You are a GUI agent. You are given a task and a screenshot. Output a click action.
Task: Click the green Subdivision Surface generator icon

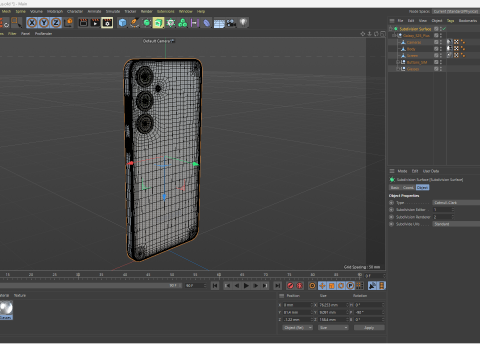coord(147,23)
